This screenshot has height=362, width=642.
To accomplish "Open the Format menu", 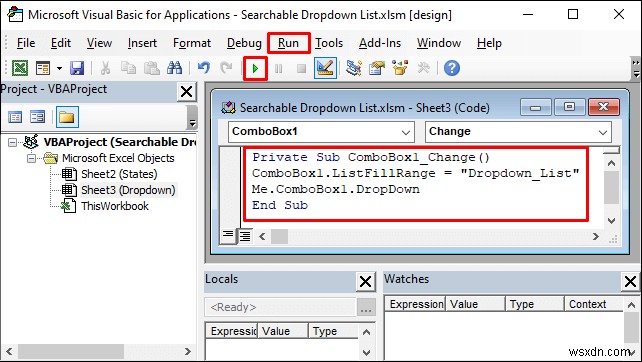I will pyautogui.click(x=192, y=43).
